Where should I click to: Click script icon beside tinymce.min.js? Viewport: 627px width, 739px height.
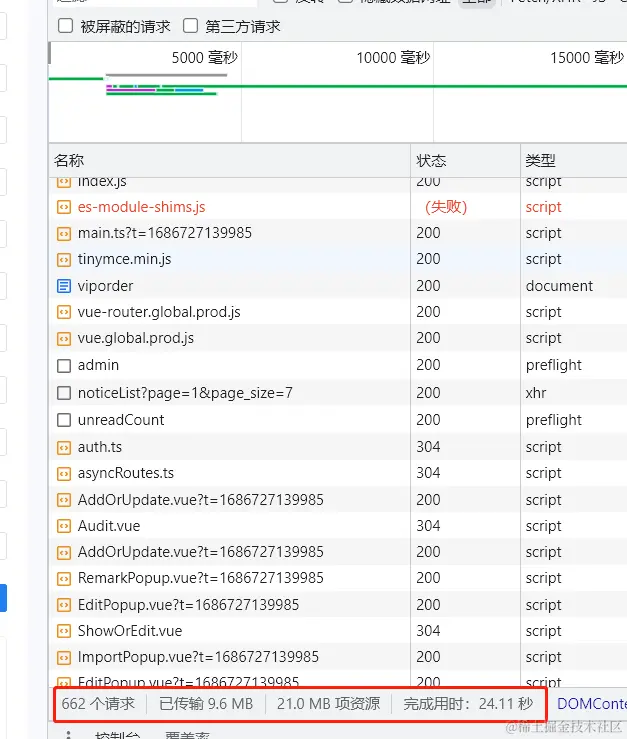tap(64, 259)
